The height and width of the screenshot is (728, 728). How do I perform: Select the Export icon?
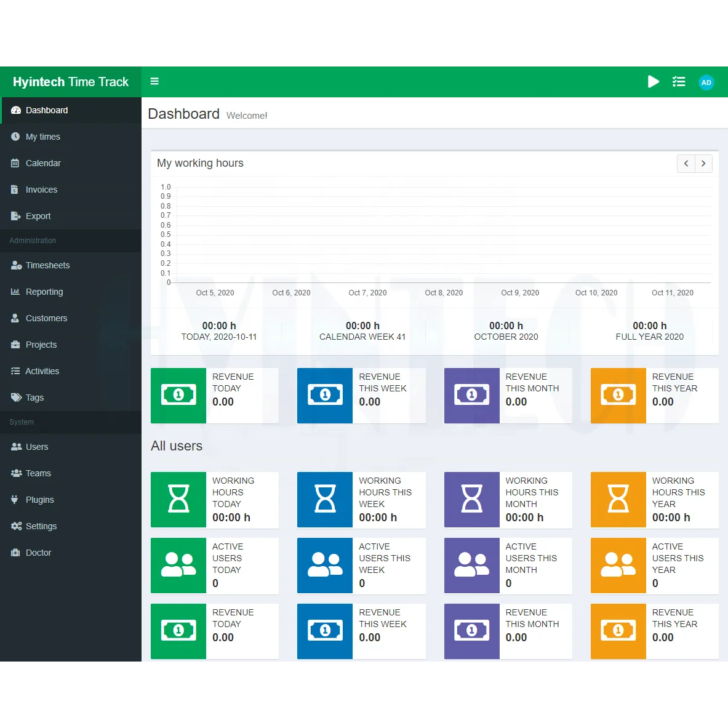16,216
